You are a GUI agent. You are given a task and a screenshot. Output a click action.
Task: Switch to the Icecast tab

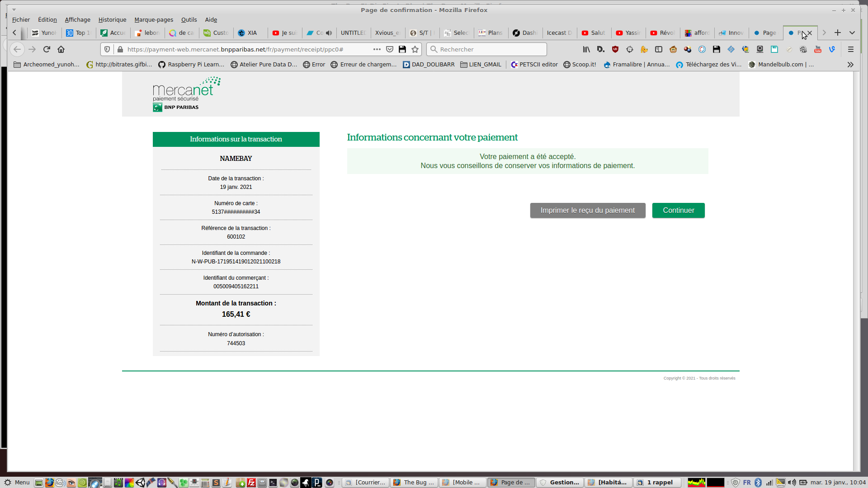[x=559, y=33]
